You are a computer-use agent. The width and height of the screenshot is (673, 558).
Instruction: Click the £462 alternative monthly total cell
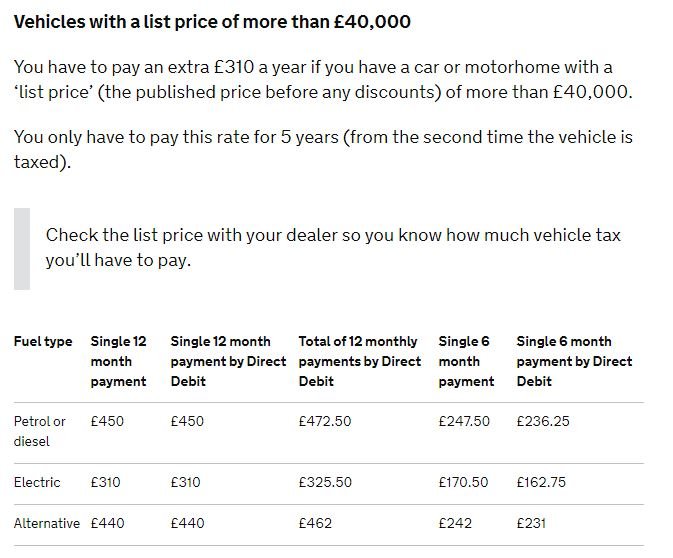315,524
